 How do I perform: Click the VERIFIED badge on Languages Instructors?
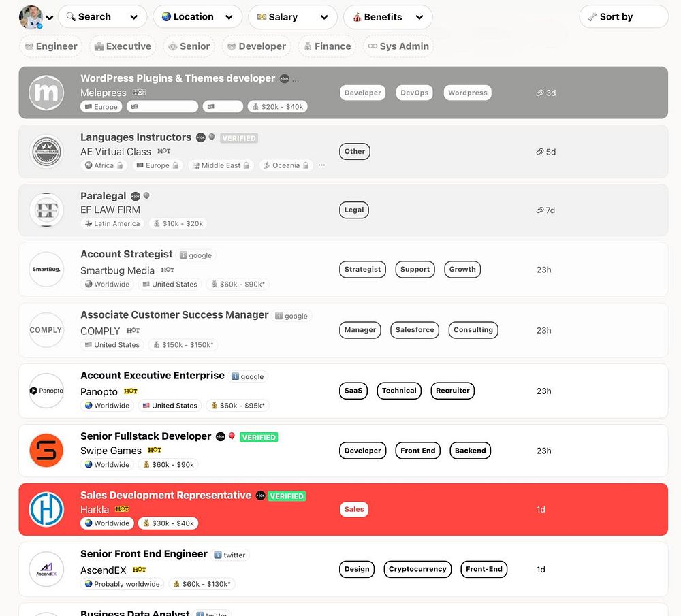(239, 138)
